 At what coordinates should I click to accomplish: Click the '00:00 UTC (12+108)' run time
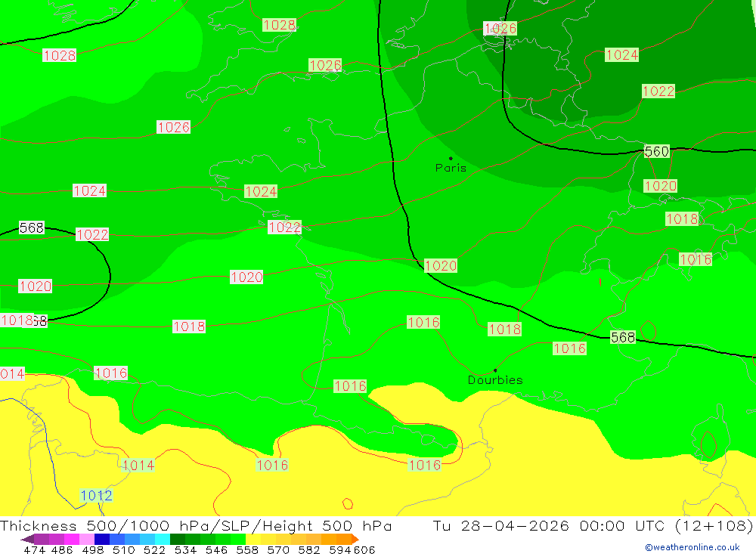(666, 525)
